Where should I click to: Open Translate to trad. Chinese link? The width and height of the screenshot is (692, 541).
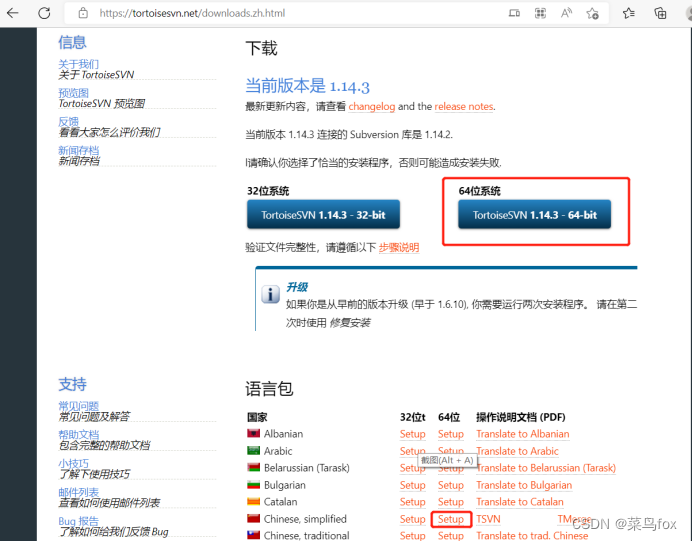coord(532,535)
